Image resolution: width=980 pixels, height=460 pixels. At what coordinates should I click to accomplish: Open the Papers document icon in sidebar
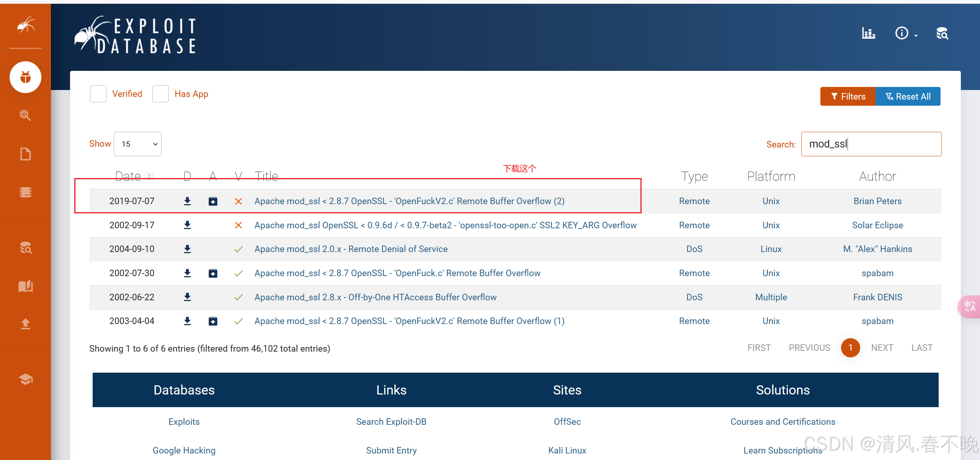click(x=25, y=154)
